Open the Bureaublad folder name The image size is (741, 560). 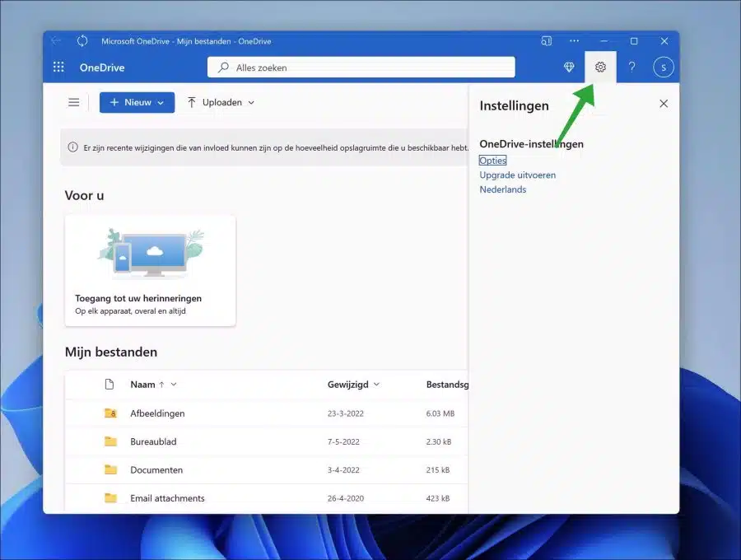coord(153,441)
